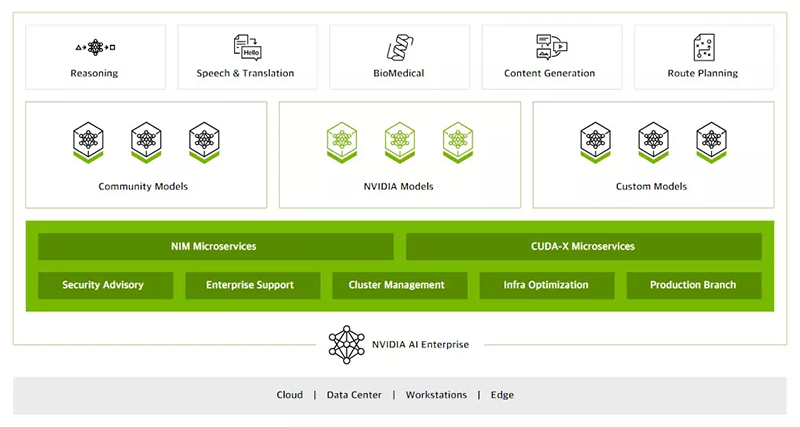
Task: Click the NVIDIA Models label
Action: [x=398, y=187]
